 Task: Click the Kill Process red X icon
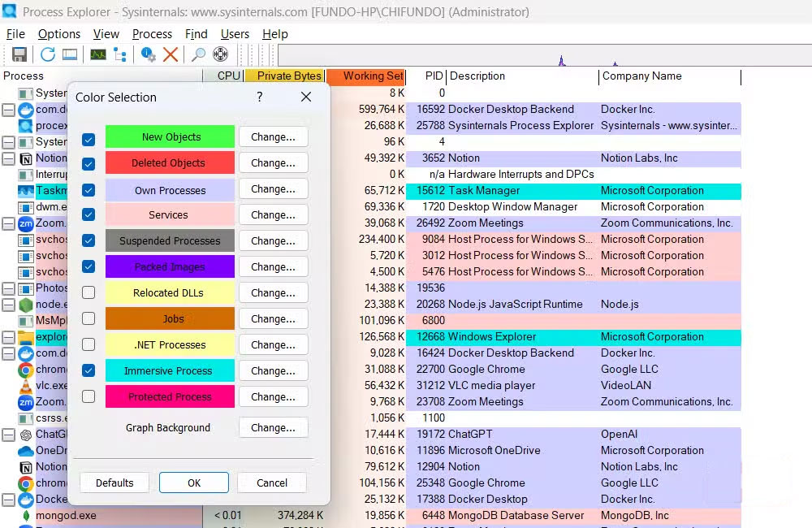171,54
